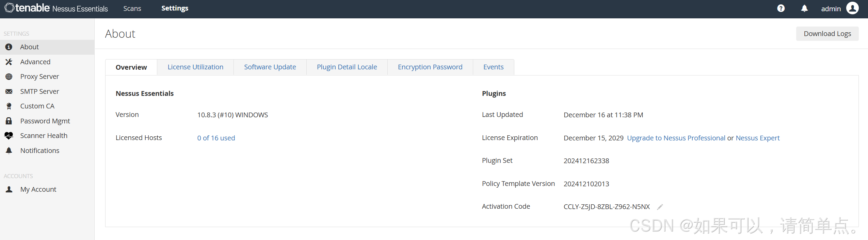868x240 pixels.
Task: Open the 0 of 16 used link
Action: [216, 138]
